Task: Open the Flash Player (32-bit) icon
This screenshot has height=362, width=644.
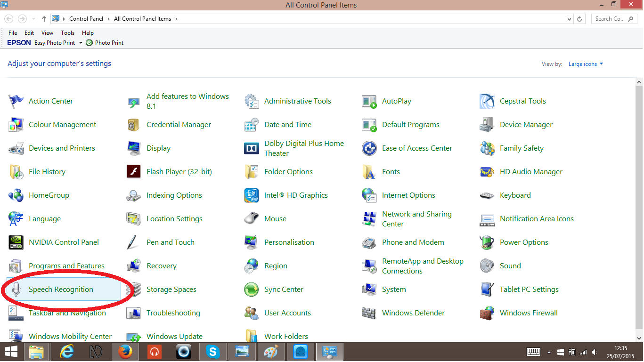Action: pyautogui.click(x=134, y=172)
